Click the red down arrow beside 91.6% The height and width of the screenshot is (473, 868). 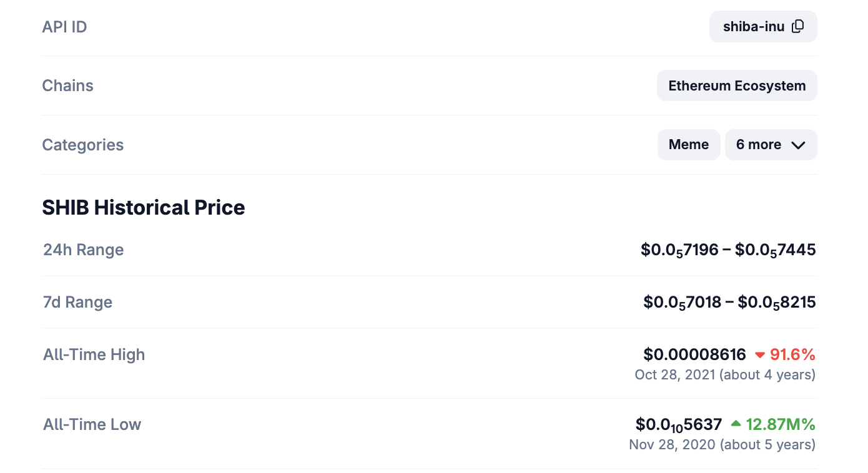tap(760, 355)
